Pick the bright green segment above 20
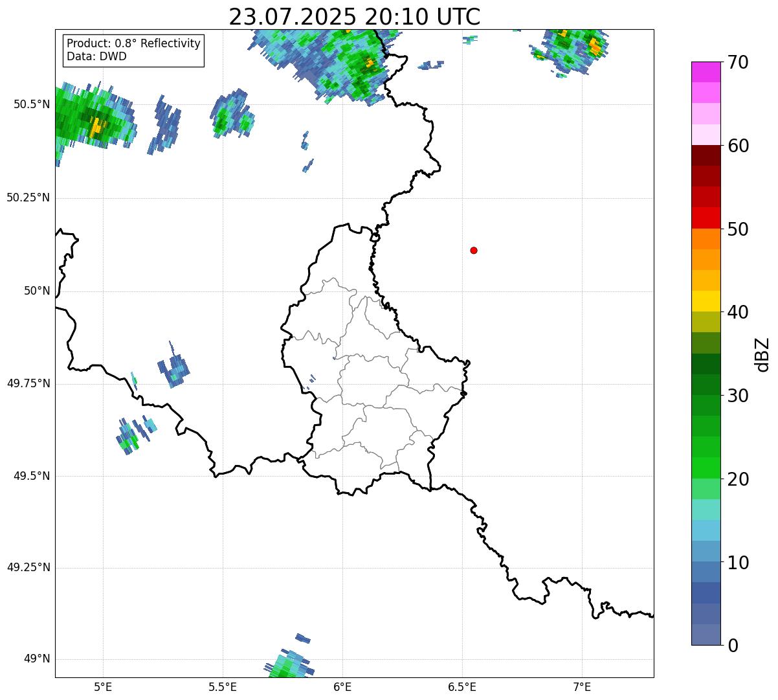Image resolution: width=778 pixels, height=700 pixels. [x=706, y=468]
